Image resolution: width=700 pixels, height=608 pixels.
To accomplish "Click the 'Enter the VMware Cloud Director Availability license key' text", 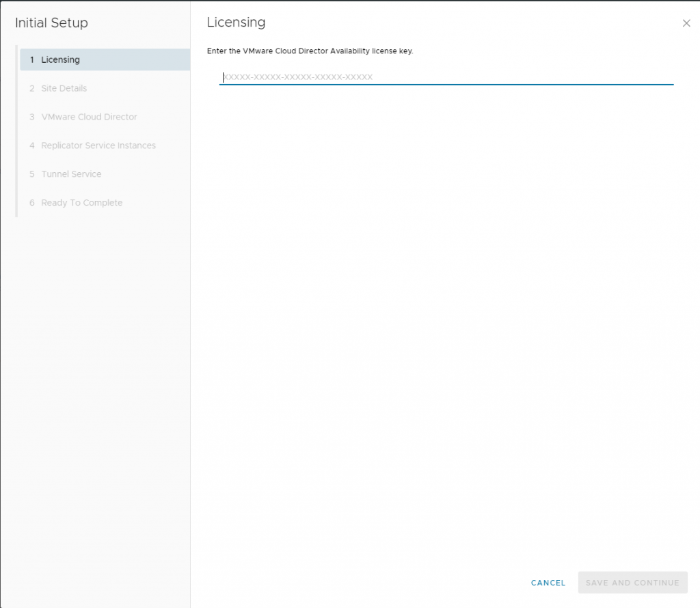I will [x=310, y=51].
